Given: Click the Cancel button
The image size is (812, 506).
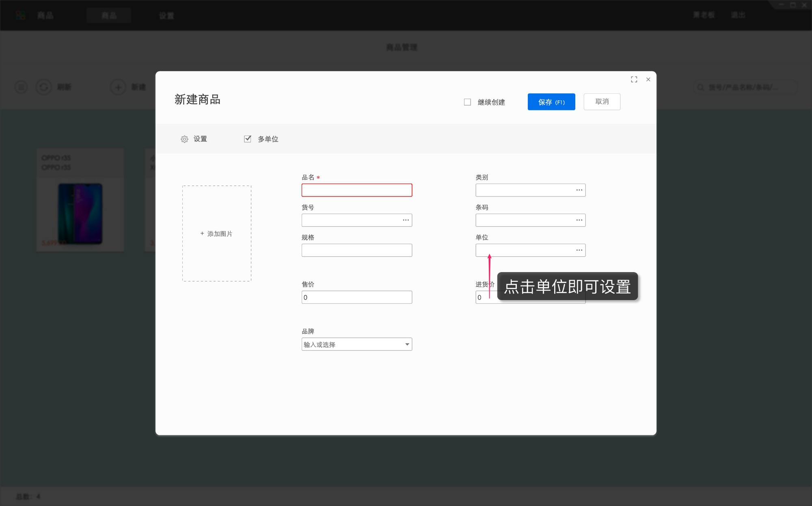Looking at the screenshot, I should (602, 102).
